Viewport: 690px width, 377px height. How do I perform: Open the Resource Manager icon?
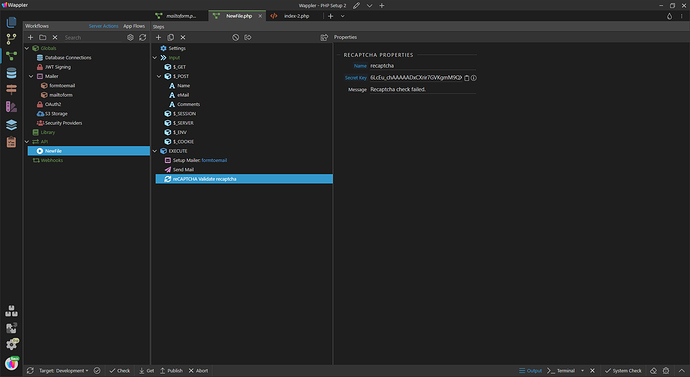(11, 328)
